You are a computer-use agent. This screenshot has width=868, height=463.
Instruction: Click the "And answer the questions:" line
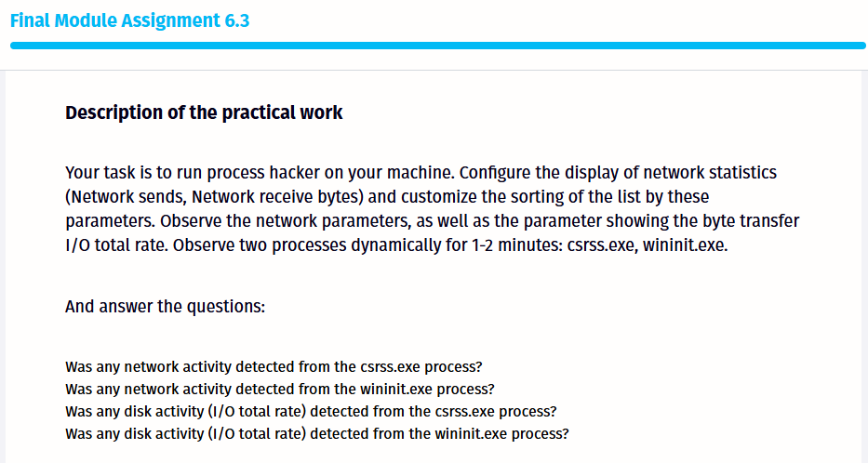(x=166, y=307)
